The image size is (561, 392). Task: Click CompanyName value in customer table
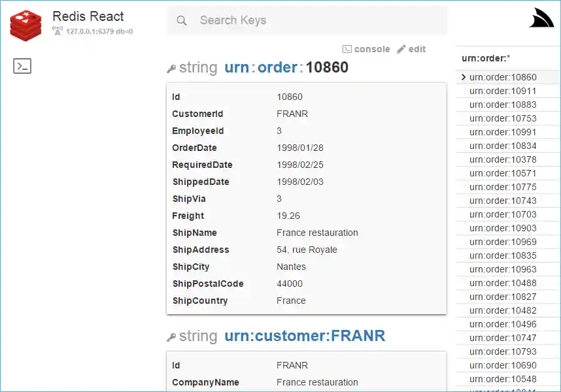click(x=317, y=382)
